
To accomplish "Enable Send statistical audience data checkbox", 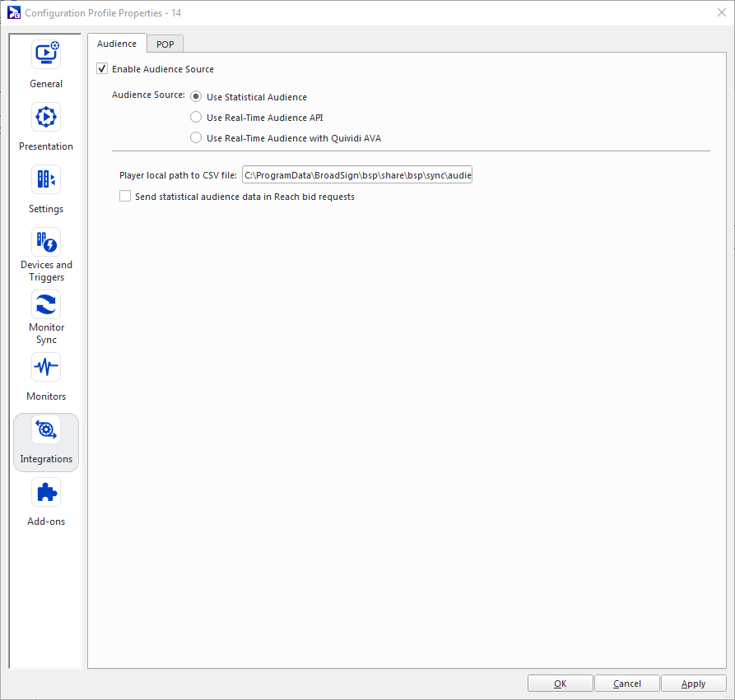I will click(x=125, y=197).
